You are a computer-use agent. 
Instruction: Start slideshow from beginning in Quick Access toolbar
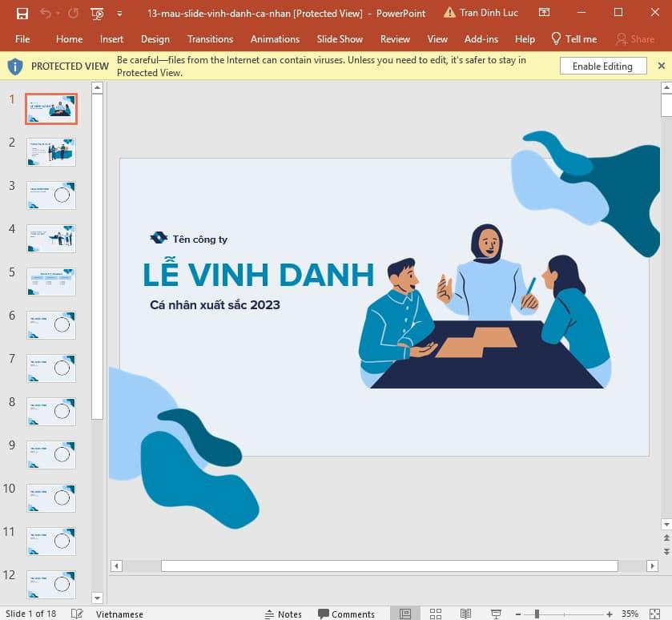pyautogui.click(x=96, y=12)
